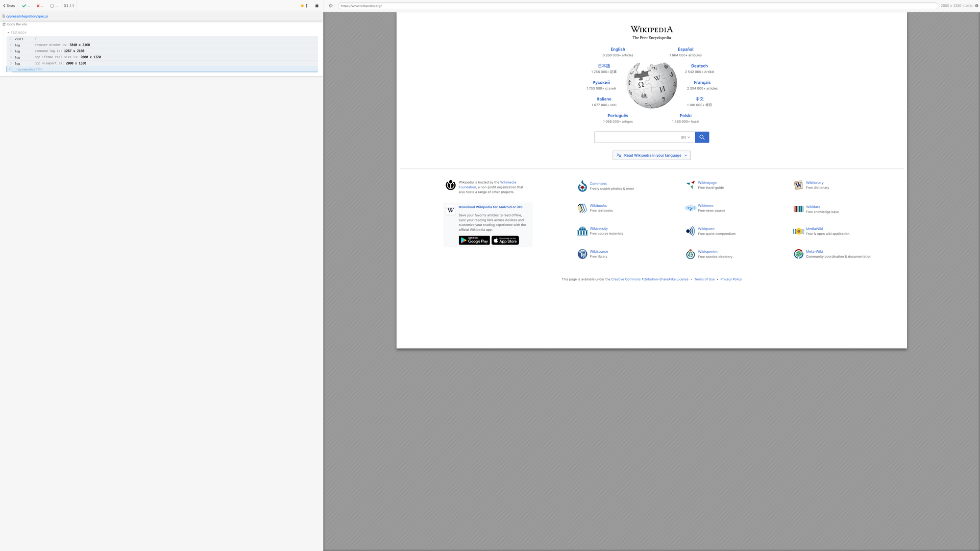This screenshot has width=980, height=551.
Task: Open the EN language selector dropdown
Action: coord(685,137)
